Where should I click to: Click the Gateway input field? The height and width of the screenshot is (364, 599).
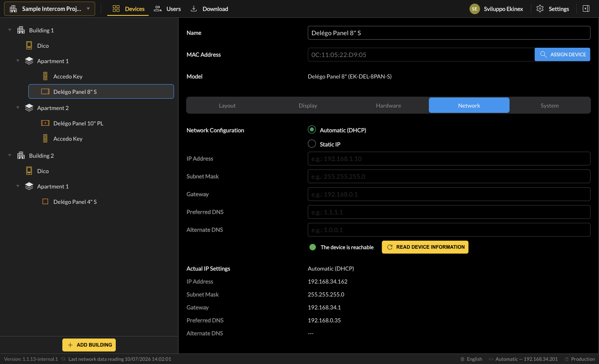(449, 194)
